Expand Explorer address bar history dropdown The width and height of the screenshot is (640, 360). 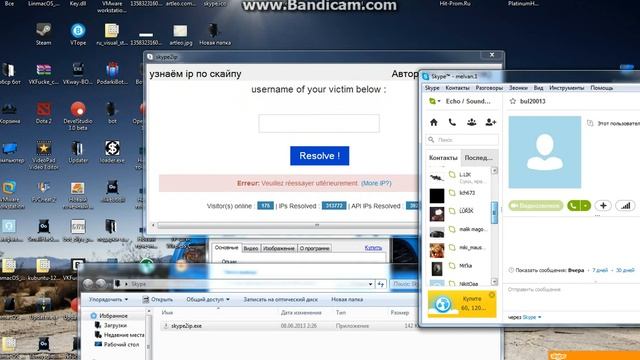pos(370,284)
